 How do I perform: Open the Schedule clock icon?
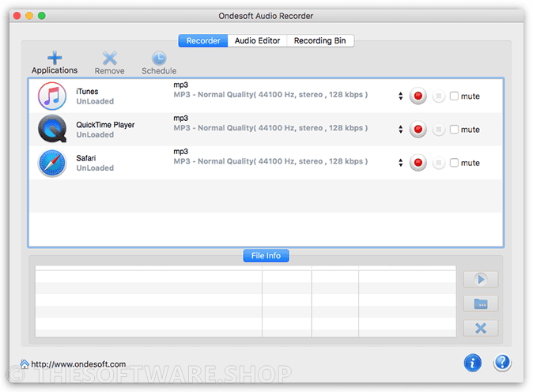pyautogui.click(x=159, y=58)
